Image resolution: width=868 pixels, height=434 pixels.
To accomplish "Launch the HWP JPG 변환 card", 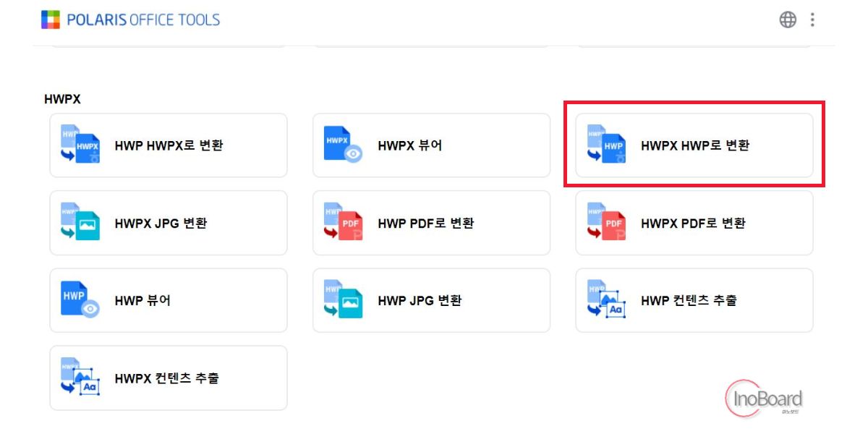I will [x=431, y=300].
